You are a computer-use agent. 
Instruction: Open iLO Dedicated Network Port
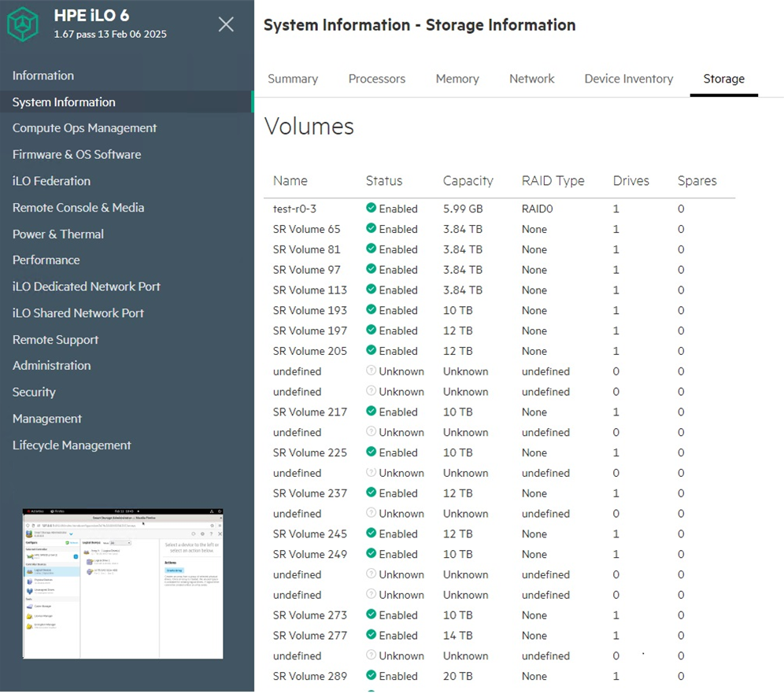pyautogui.click(x=87, y=286)
